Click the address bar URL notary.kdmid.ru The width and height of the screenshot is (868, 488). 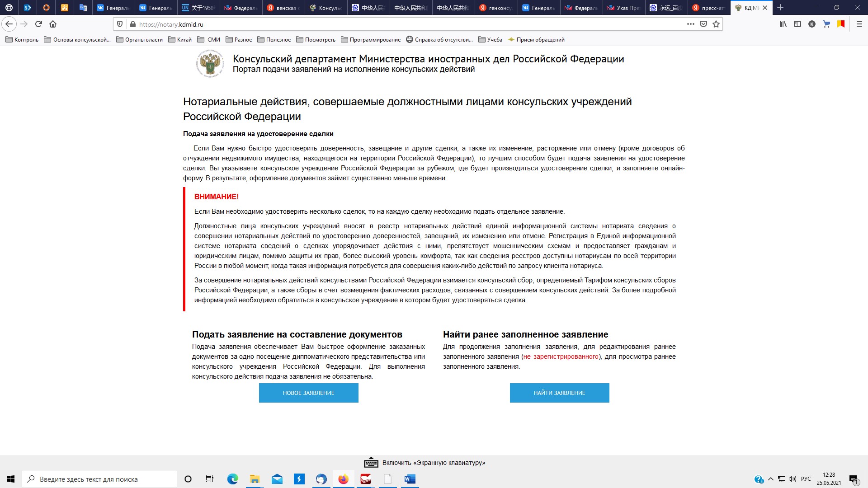tap(171, 24)
